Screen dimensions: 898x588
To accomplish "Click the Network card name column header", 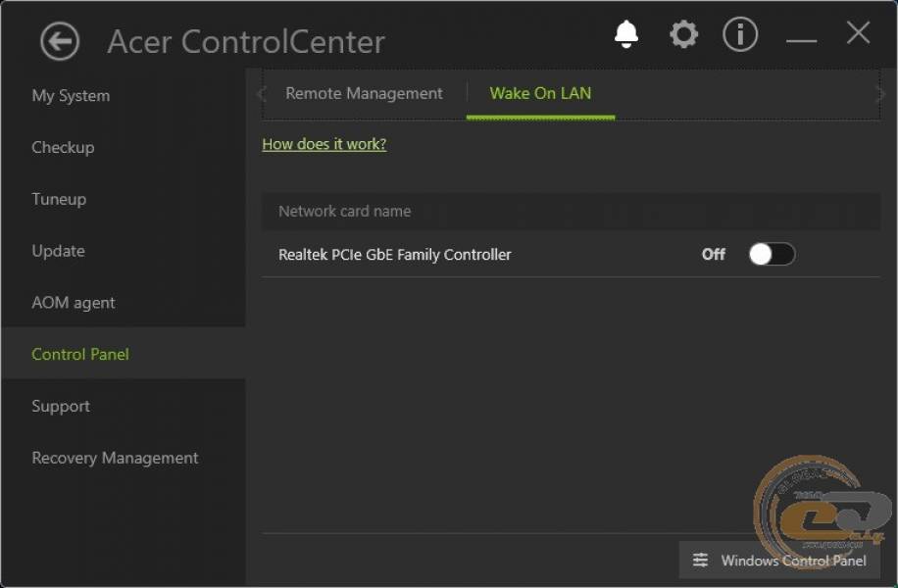I will [345, 212].
